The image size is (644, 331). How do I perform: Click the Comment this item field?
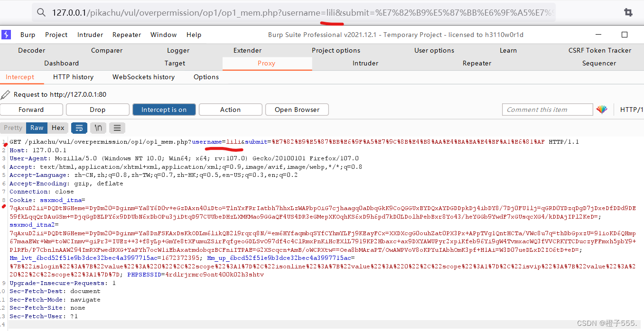coord(547,110)
